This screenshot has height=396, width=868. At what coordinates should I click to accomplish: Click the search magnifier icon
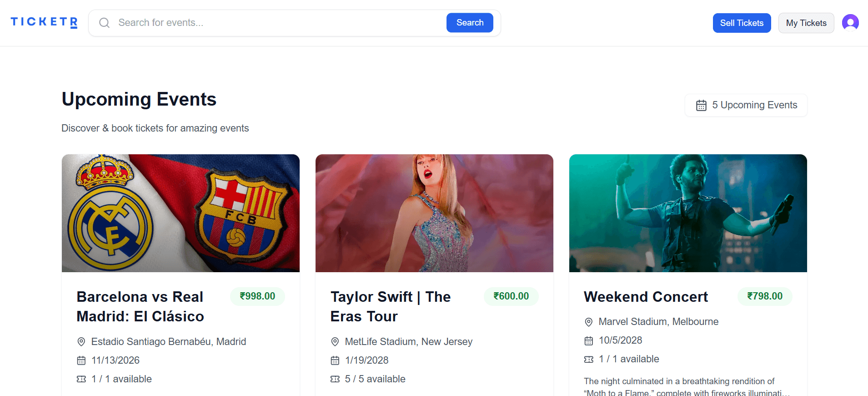pos(104,22)
